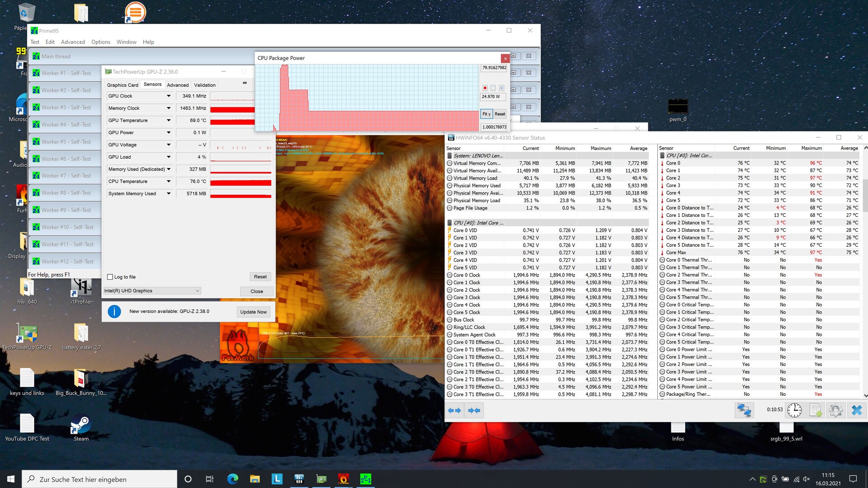Enable the Log to file checkbox
868x488 pixels.
click(110, 277)
